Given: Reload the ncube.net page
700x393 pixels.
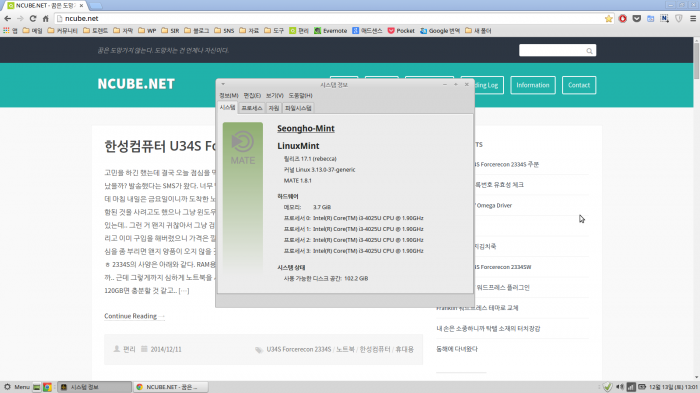Looking at the screenshot, I should pos(33,19).
